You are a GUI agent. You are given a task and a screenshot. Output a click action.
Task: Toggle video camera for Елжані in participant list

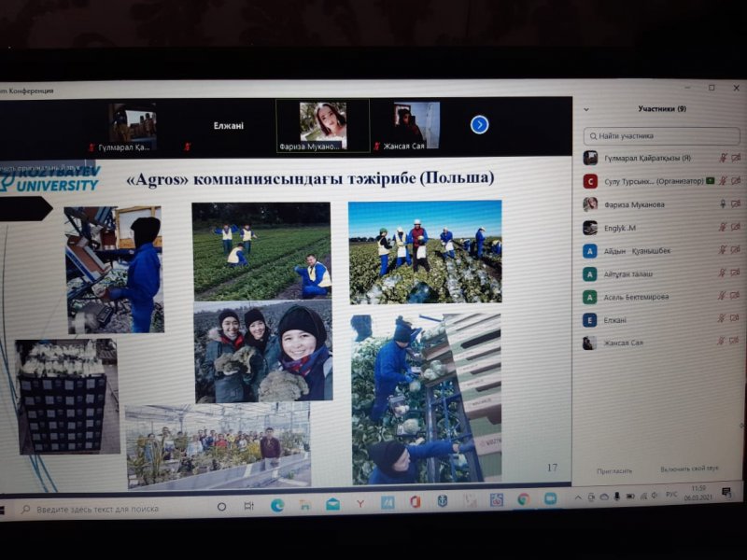(x=735, y=319)
